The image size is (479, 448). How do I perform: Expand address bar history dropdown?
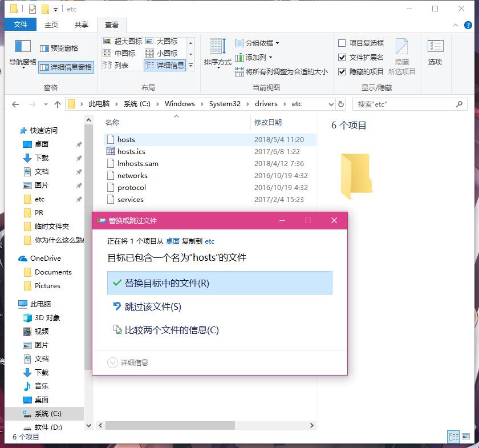coord(331,104)
